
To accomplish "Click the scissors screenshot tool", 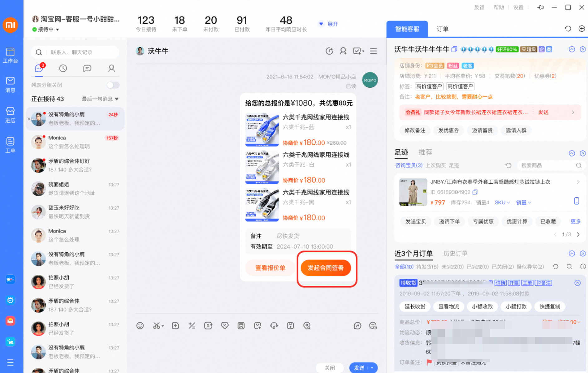I will point(158,326).
